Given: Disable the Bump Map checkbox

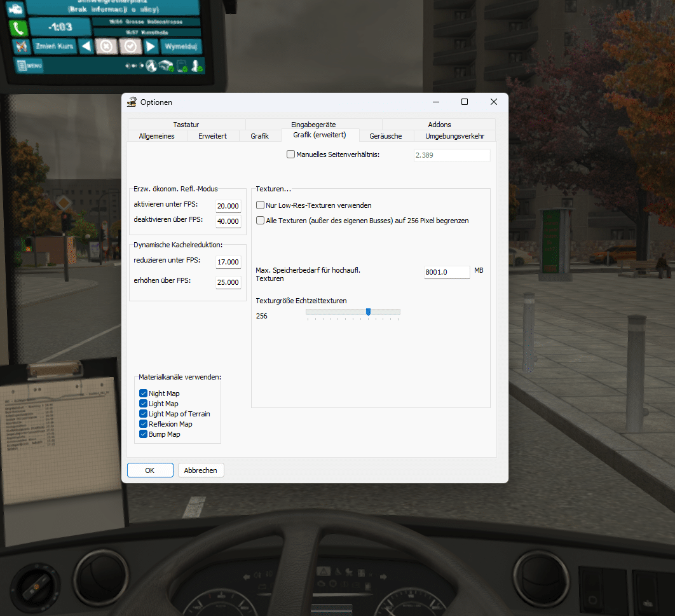Looking at the screenshot, I should coord(144,434).
